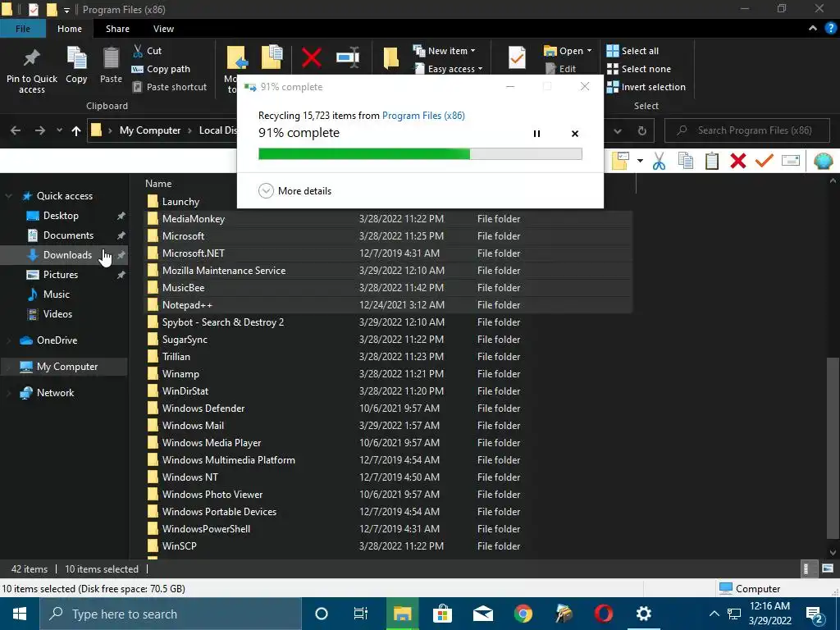This screenshot has width=840, height=630.
Task: Cancel the recycling operation with the small X
Action: [x=575, y=134]
